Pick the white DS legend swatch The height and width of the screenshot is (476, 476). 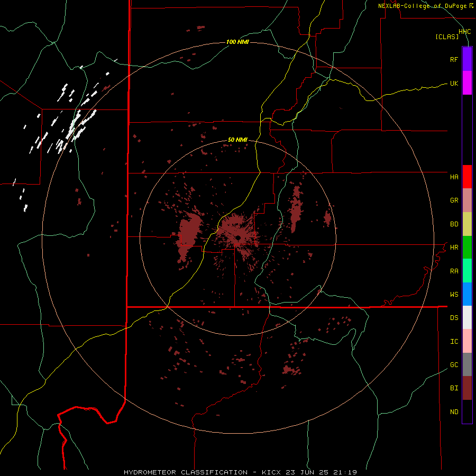pyautogui.click(x=467, y=317)
